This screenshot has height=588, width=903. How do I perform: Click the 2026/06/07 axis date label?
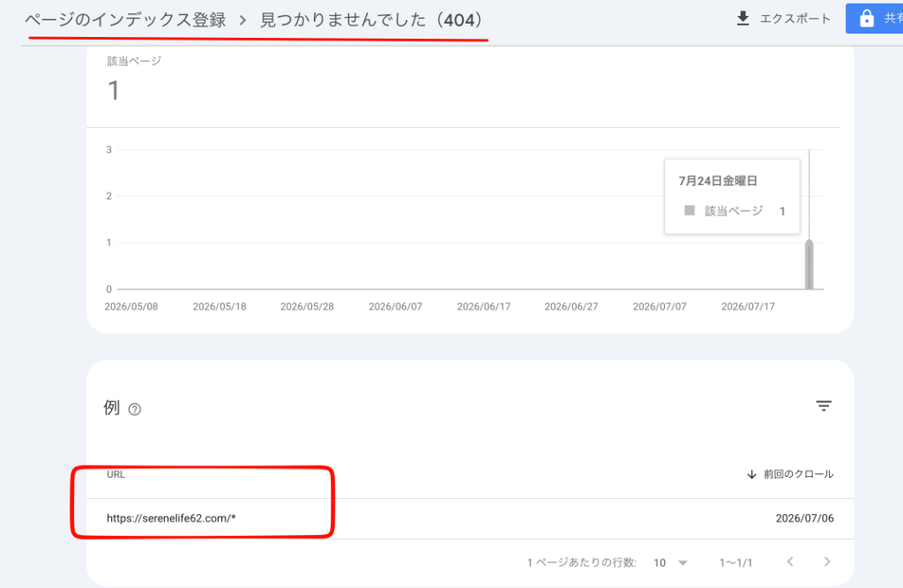point(395,307)
